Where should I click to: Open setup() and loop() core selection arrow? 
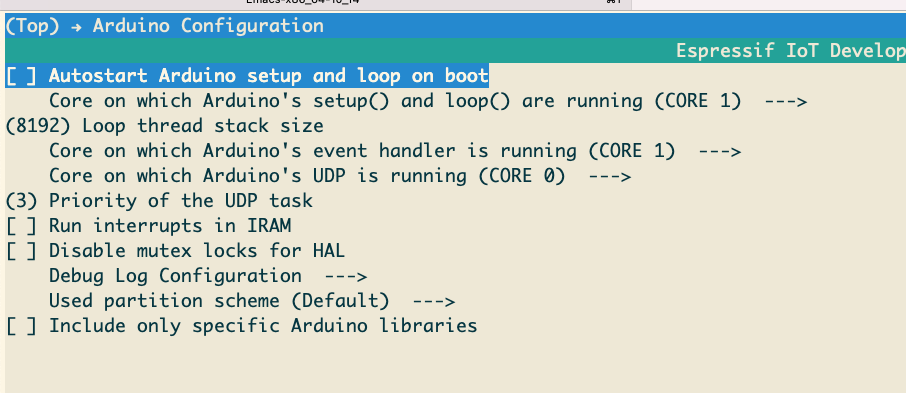785,101
